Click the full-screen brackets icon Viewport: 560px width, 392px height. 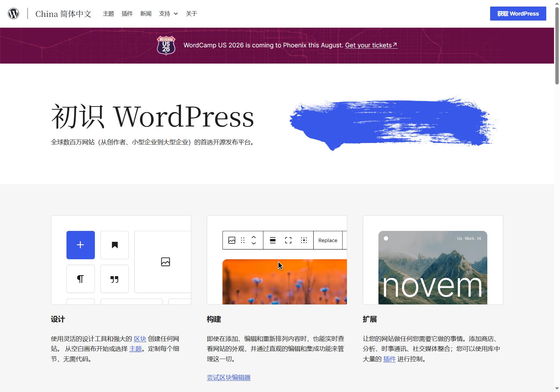288,240
